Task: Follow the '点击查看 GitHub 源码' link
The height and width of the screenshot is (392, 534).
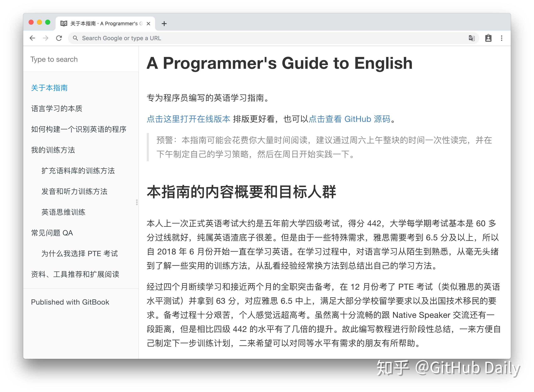Action: (350, 119)
